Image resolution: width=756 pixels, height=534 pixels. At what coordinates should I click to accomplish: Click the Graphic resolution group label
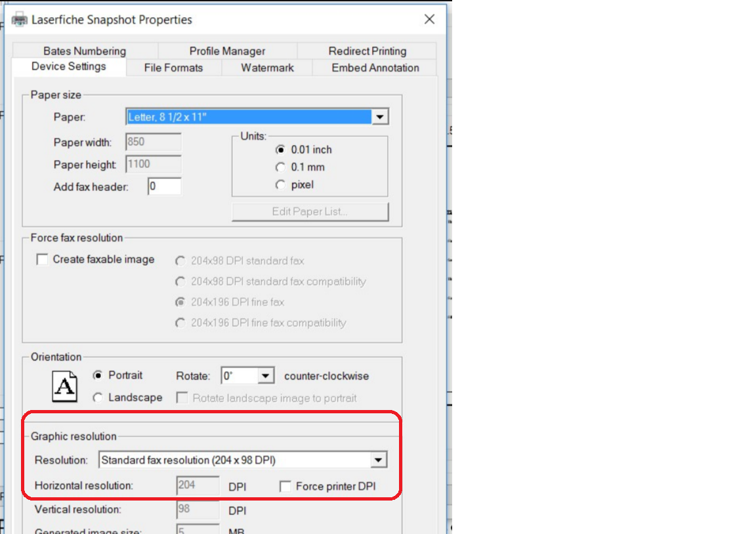pyautogui.click(x=73, y=436)
